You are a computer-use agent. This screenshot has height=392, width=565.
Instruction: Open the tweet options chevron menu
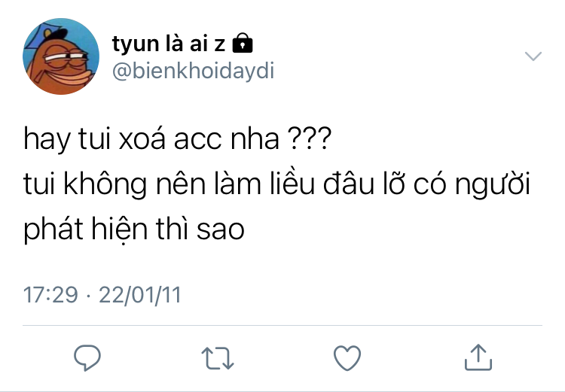pos(533,56)
